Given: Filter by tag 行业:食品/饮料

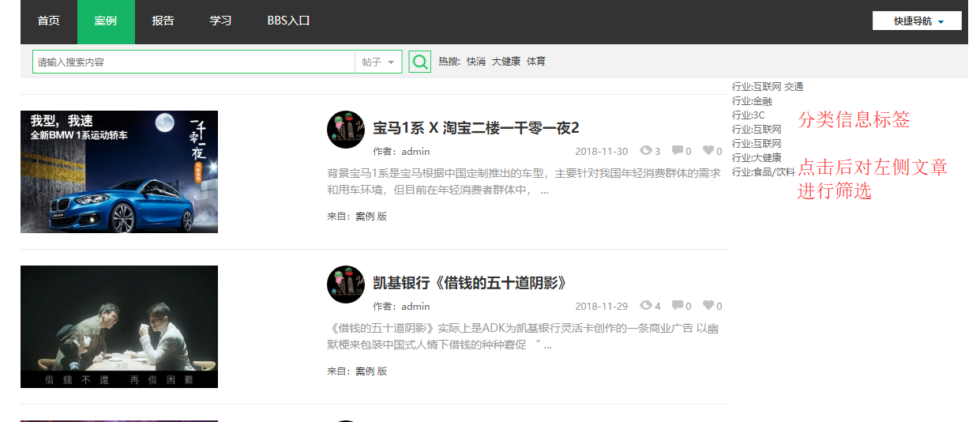Looking at the screenshot, I should tap(764, 172).
